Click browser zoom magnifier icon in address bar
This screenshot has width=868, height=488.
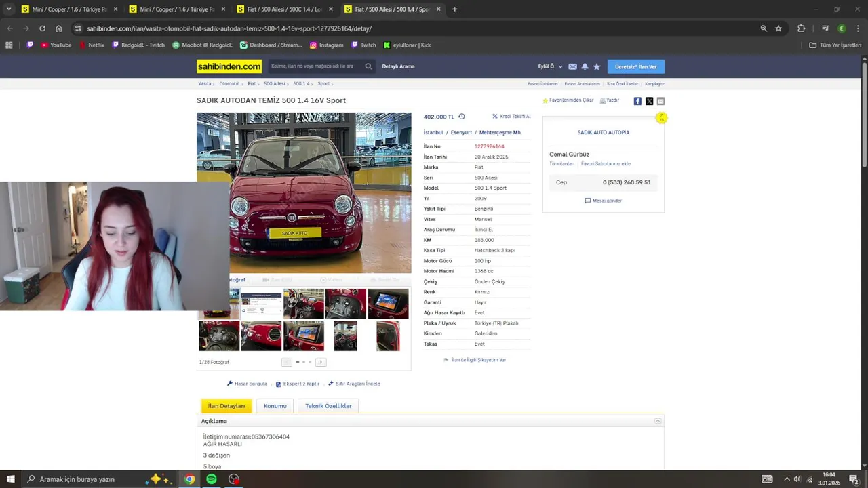[x=764, y=28]
